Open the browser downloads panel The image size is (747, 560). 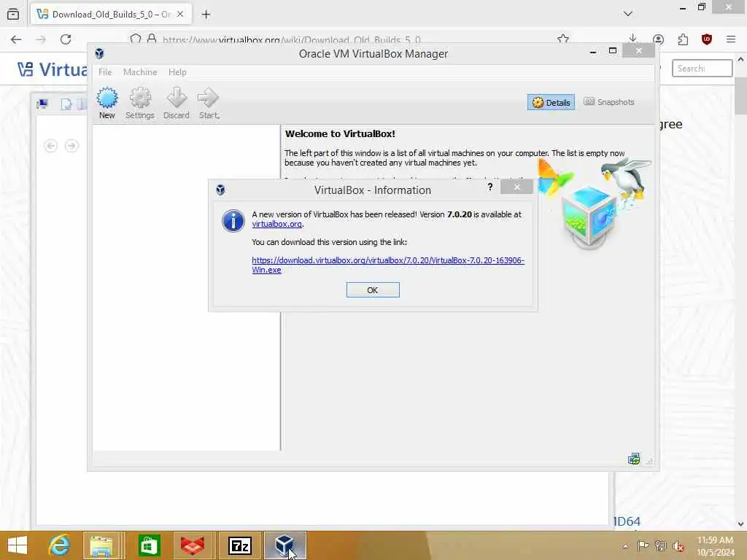(632, 39)
